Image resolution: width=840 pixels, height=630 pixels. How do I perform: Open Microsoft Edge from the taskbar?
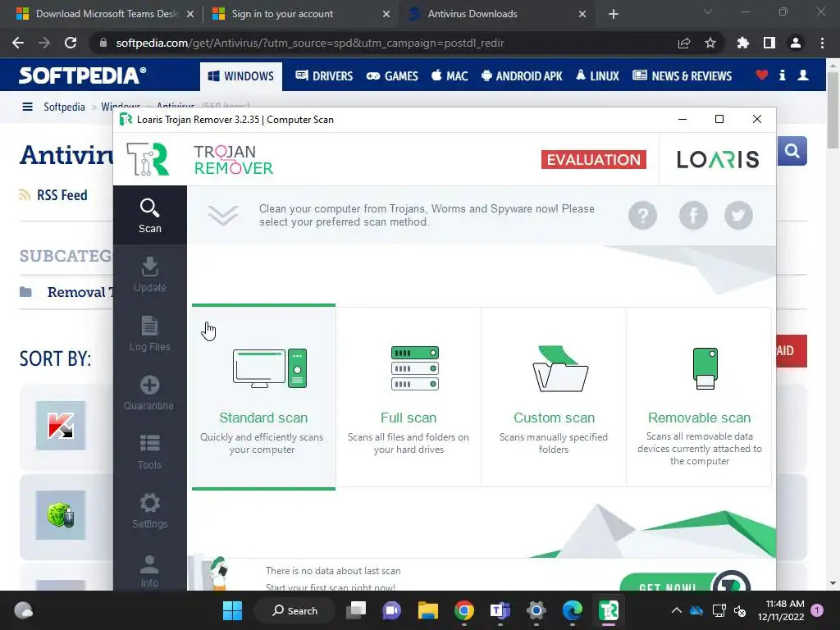[572, 610]
